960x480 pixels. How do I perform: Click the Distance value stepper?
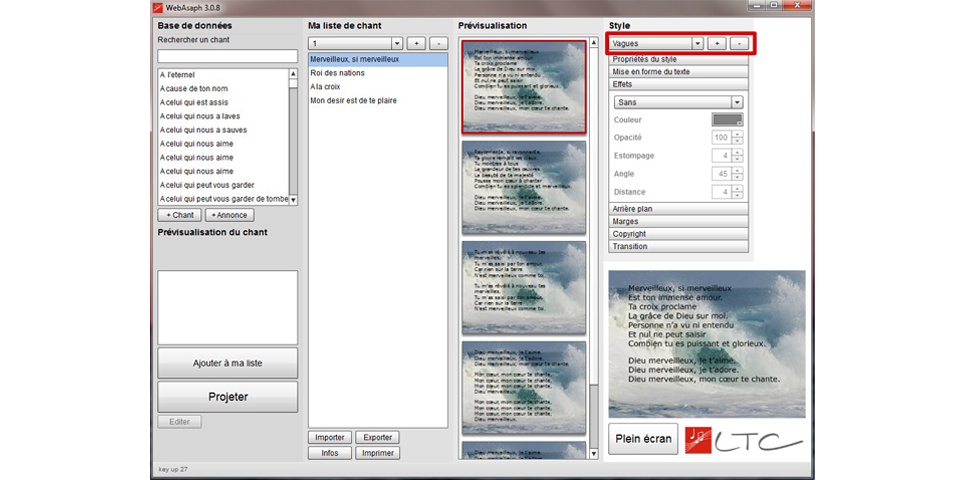[737, 192]
